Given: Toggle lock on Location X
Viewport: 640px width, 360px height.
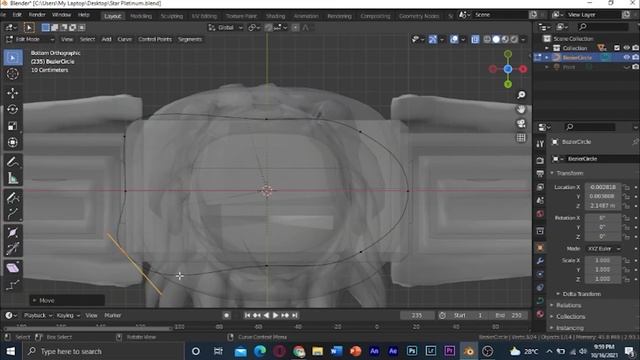Looking at the screenshot, I should click(627, 187).
